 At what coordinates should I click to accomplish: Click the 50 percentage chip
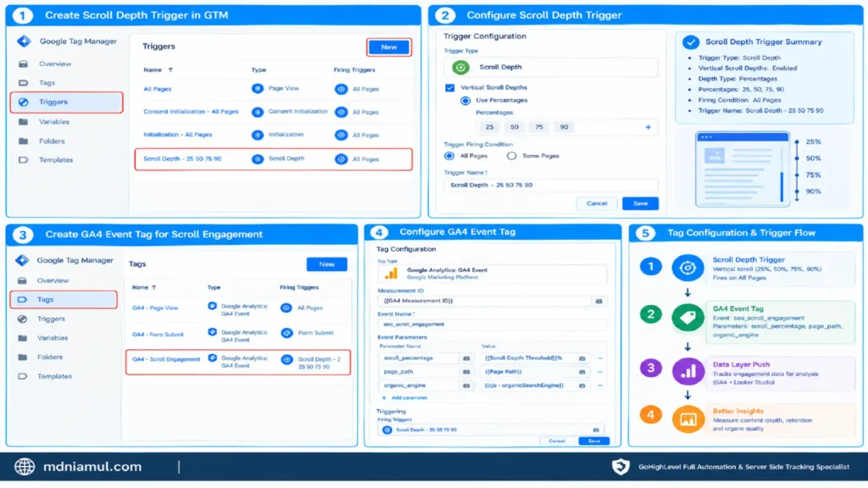[515, 127]
